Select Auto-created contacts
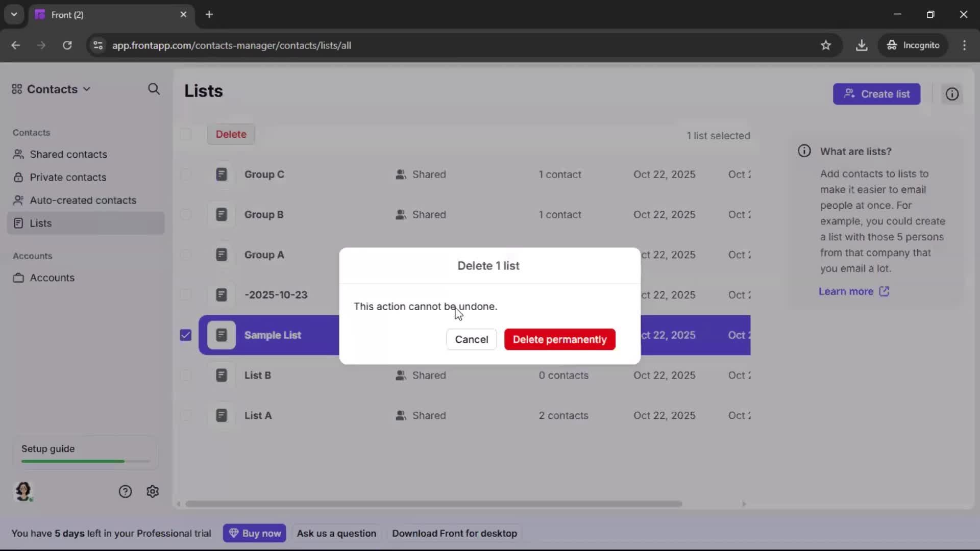Viewport: 980px width, 551px height. pyautogui.click(x=83, y=200)
